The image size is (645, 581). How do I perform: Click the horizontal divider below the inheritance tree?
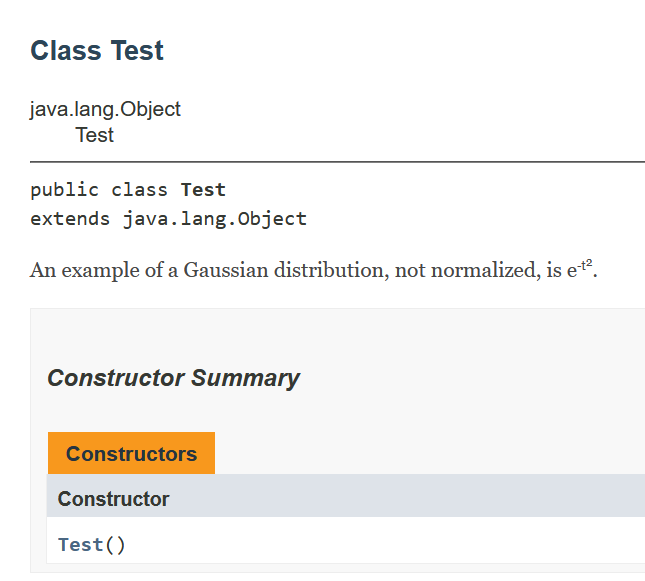pyautogui.click(x=337, y=161)
